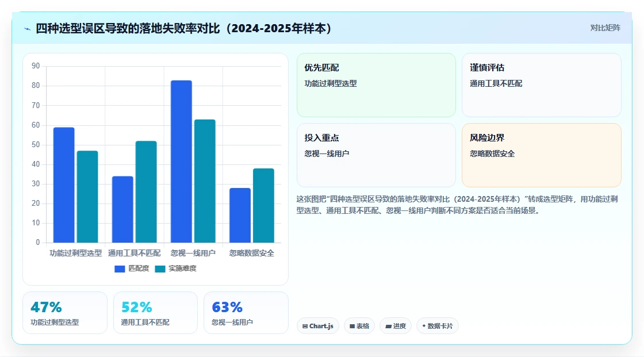
Task: Click the 63% 忽视一线用户 stat card
Action: 246,313
